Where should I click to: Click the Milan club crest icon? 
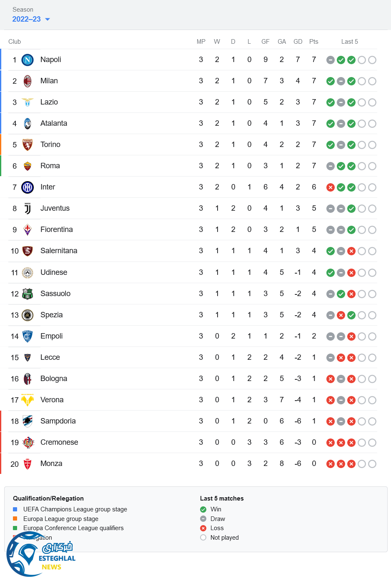pos(28,81)
